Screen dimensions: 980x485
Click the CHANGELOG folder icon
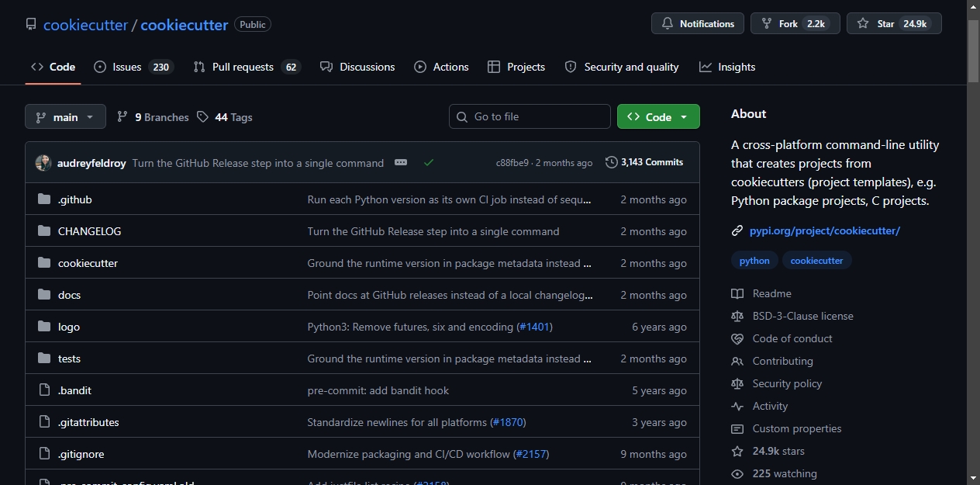click(x=44, y=231)
